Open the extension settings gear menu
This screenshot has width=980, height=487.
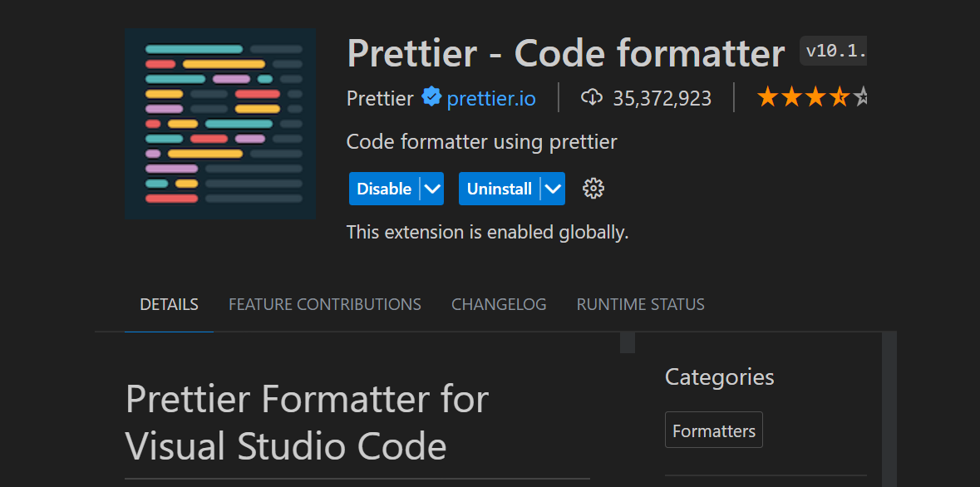coord(593,188)
